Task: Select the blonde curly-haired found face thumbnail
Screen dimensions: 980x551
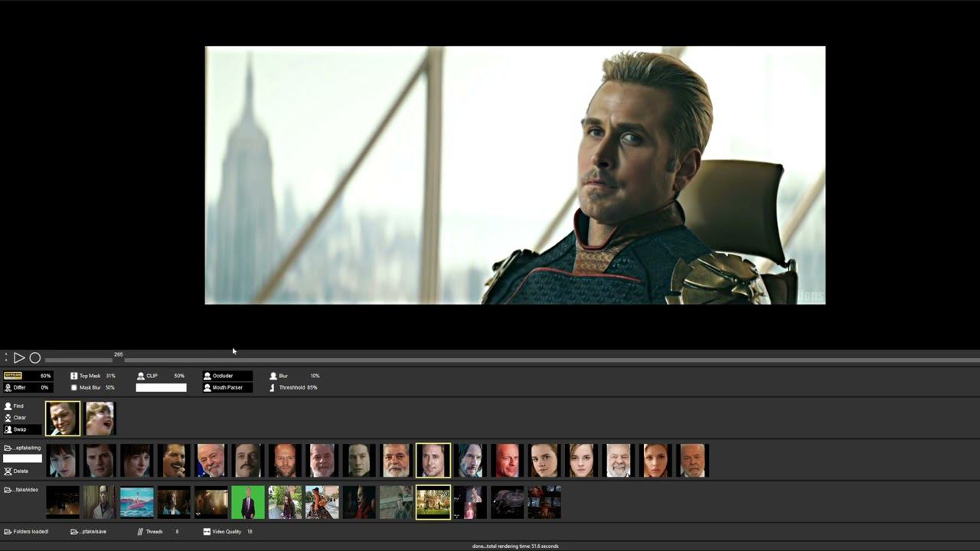Action: (100, 419)
